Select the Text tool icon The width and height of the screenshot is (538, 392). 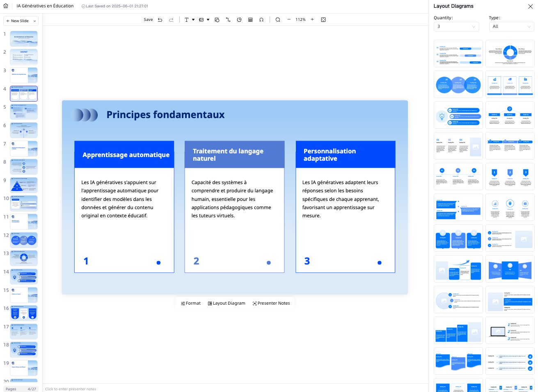[x=187, y=20]
